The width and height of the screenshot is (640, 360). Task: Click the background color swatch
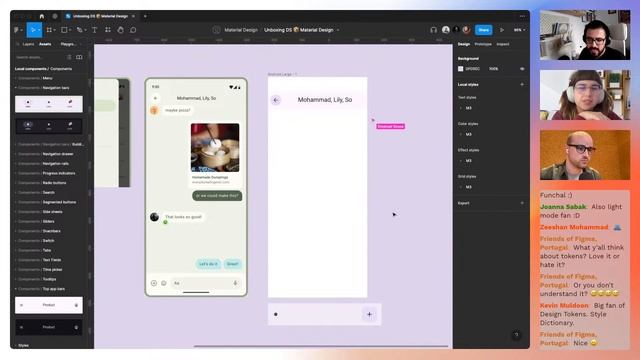[x=460, y=69]
